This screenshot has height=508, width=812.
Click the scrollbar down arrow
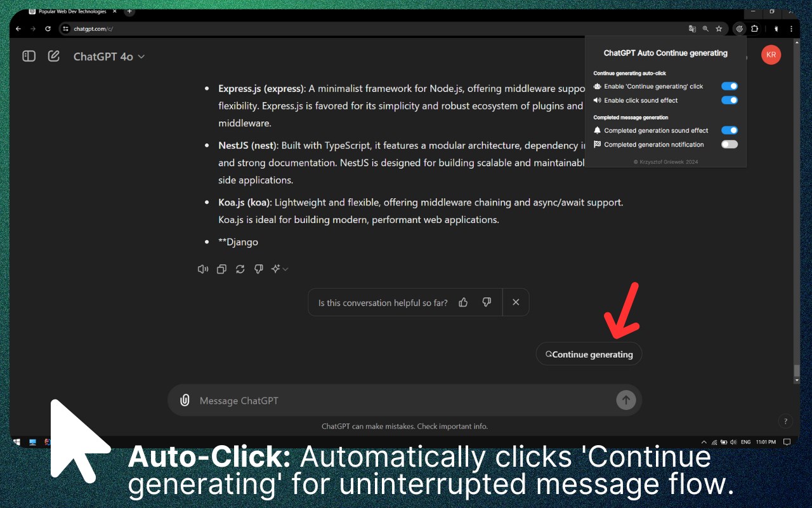tap(797, 380)
